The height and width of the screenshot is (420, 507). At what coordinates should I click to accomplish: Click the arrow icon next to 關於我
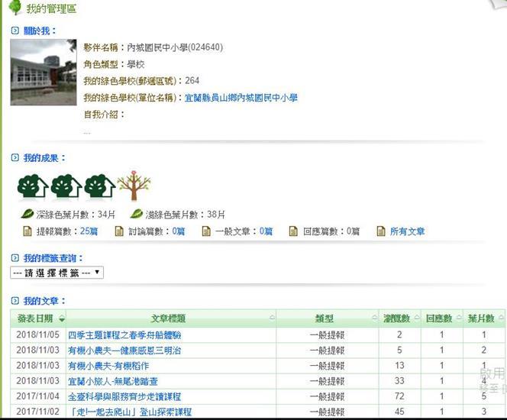click(x=15, y=31)
